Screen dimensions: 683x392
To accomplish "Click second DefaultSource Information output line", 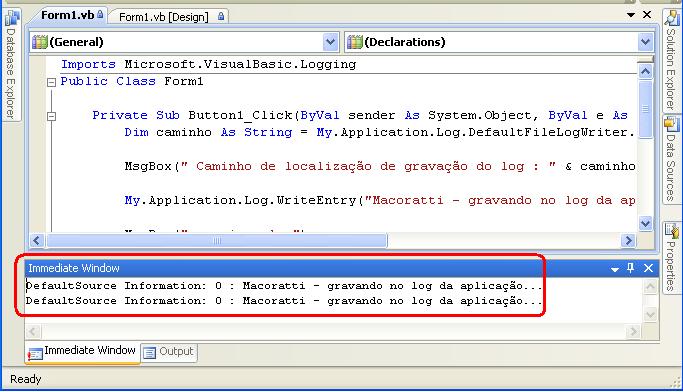I will click(284, 301).
